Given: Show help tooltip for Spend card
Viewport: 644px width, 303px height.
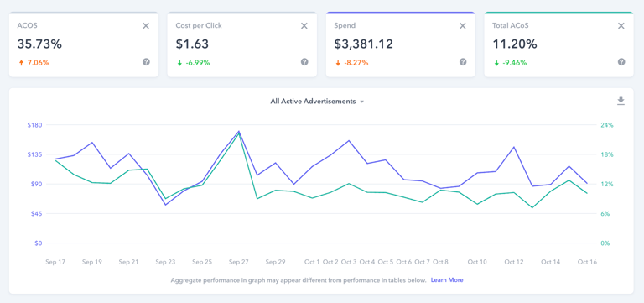Looking at the screenshot, I should [463, 62].
